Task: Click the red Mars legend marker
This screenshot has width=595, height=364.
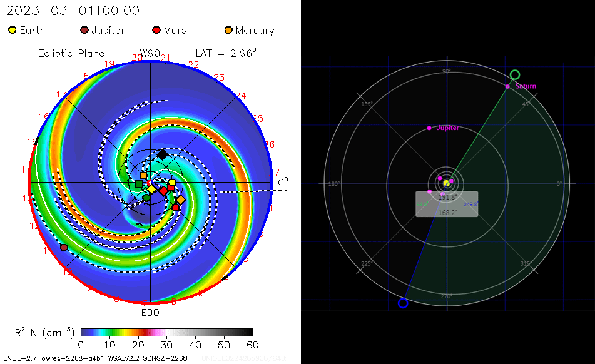Action: tap(156, 30)
